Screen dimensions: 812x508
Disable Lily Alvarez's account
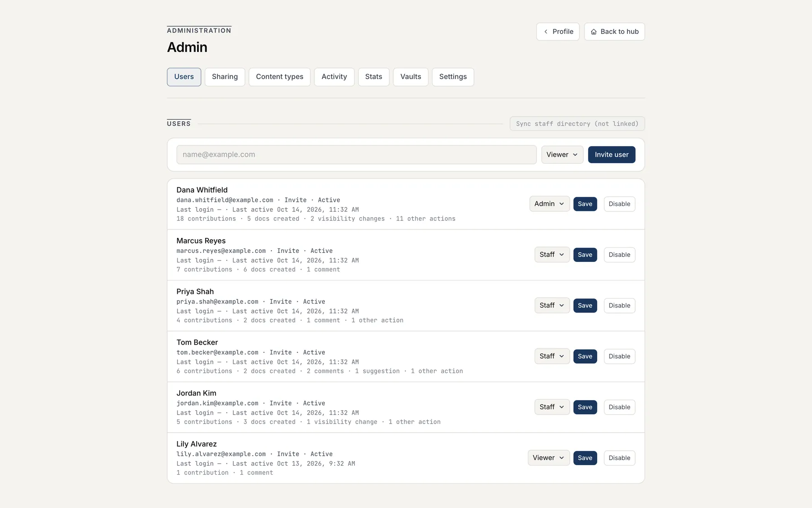click(619, 458)
